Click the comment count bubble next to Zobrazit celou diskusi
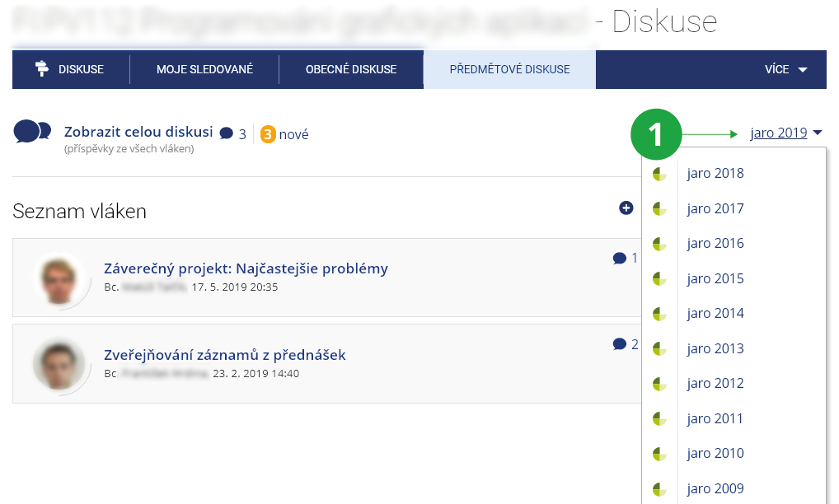Viewport: 839px width, 504px height. coord(227,134)
